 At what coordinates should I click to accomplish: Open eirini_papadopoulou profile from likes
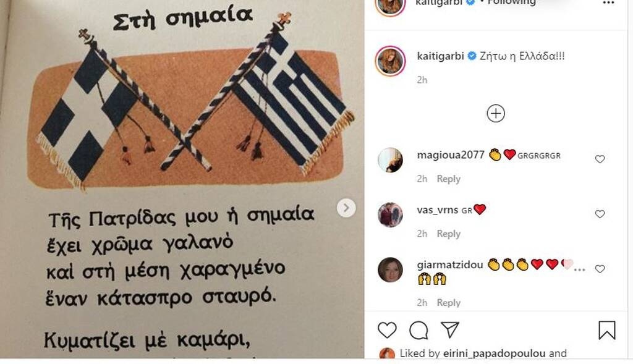pos(494,353)
